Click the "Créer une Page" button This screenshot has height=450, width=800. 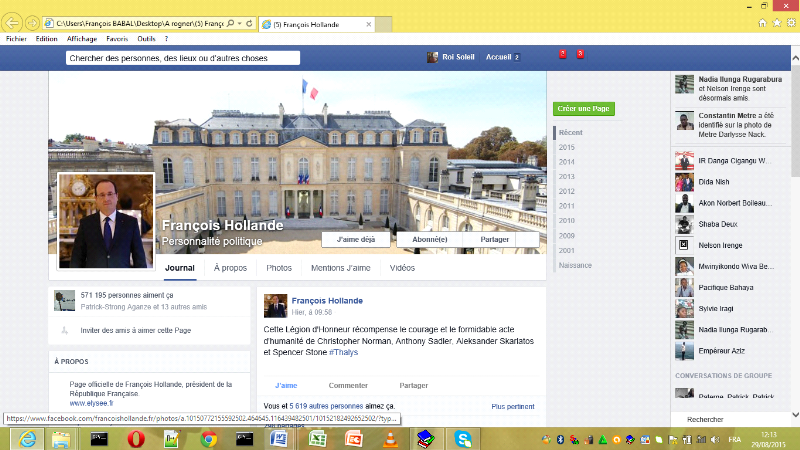pos(583,108)
